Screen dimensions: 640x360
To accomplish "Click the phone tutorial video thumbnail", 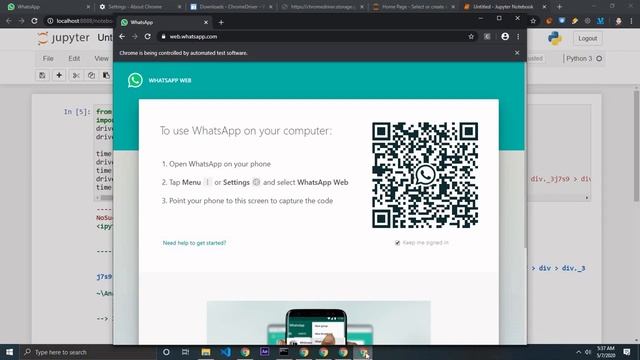I will [318, 322].
